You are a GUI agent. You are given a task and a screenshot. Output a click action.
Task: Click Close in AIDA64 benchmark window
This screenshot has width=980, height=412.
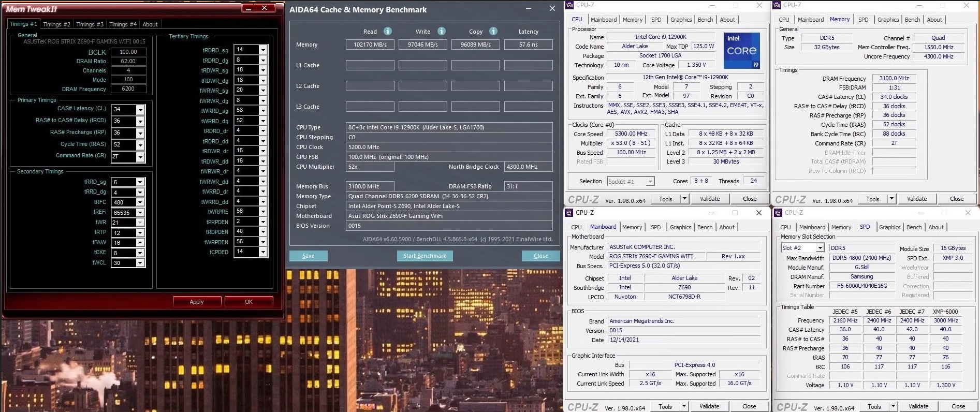click(x=540, y=256)
